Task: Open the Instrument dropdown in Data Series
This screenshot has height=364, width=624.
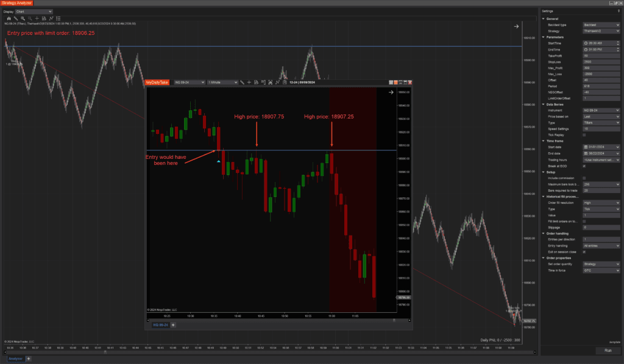Action: (x=601, y=110)
